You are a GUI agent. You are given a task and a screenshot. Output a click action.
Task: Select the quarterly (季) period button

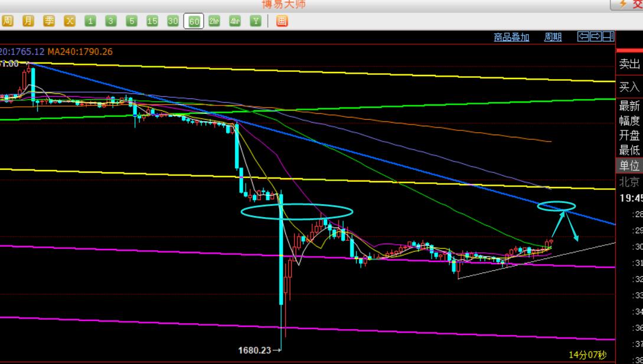click(x=49, y=21)
